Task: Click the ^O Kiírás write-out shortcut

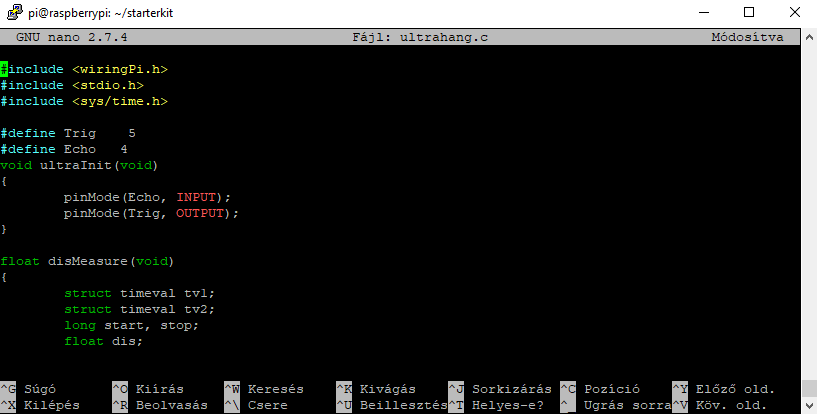Action: [x=148, y=389]
